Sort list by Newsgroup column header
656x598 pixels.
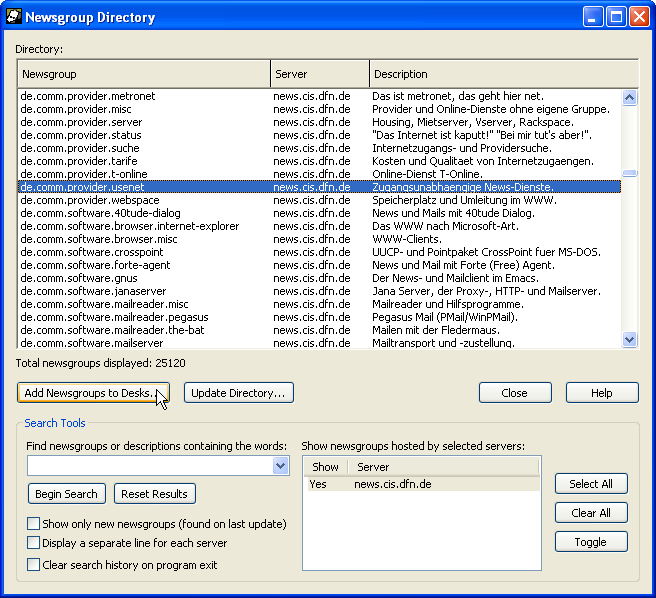144,74
